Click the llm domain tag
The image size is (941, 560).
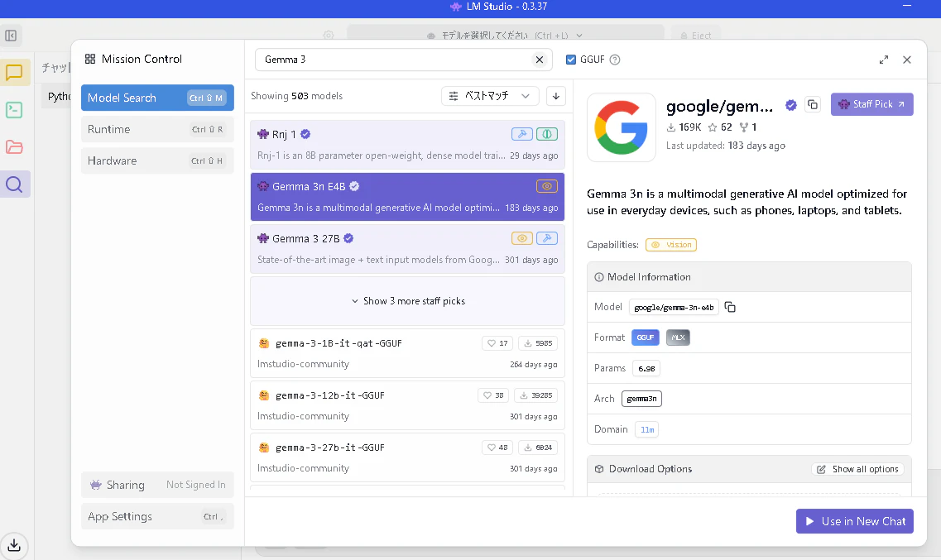pyautogui.click(x=647, y=429)
